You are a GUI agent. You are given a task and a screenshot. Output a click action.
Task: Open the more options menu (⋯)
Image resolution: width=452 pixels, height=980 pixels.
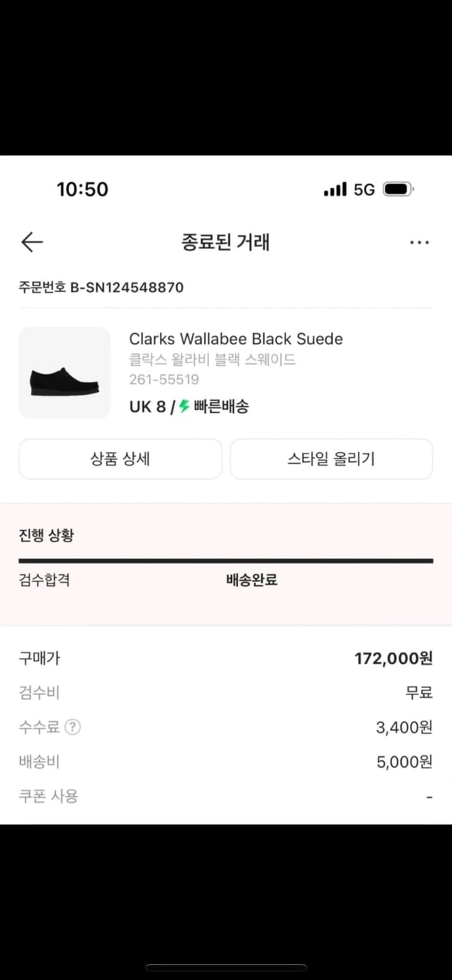click(x=419, y=242)
